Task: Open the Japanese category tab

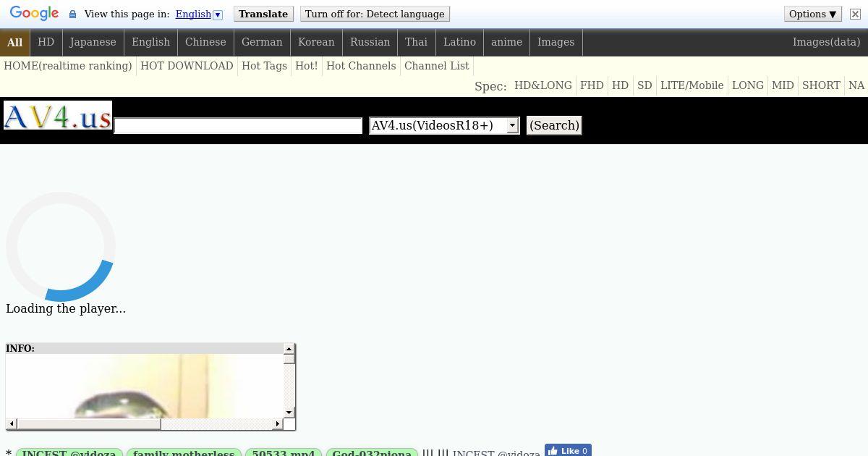Action: [x=93, y=42]
